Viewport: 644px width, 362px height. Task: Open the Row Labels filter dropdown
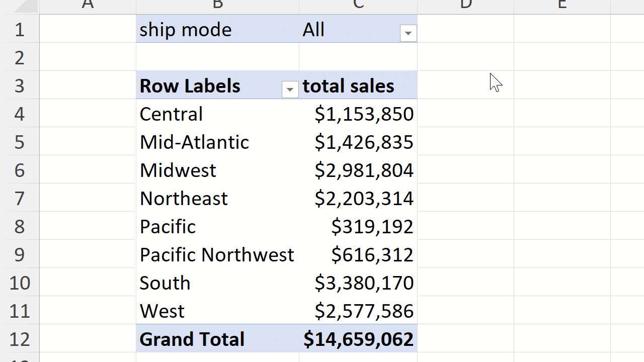pyautogui.click(x=290, y=90)
